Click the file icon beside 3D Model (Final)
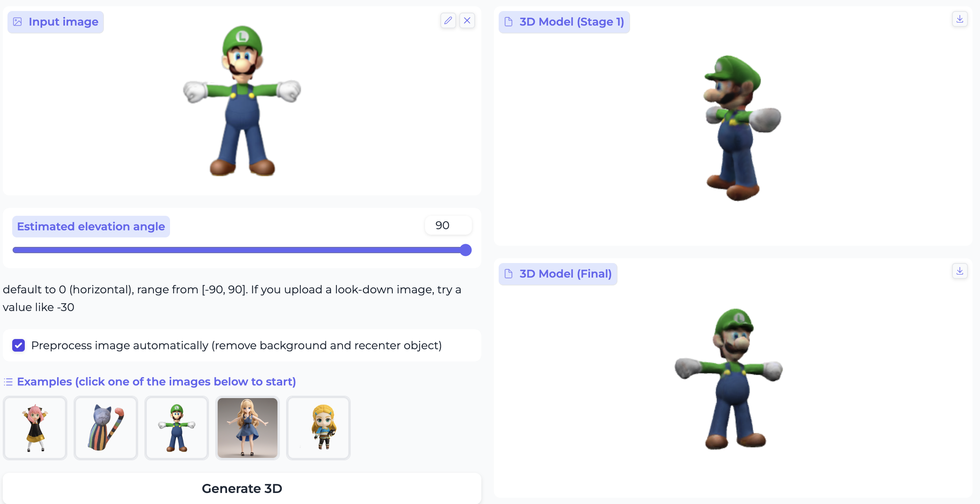 coord(508,274)
